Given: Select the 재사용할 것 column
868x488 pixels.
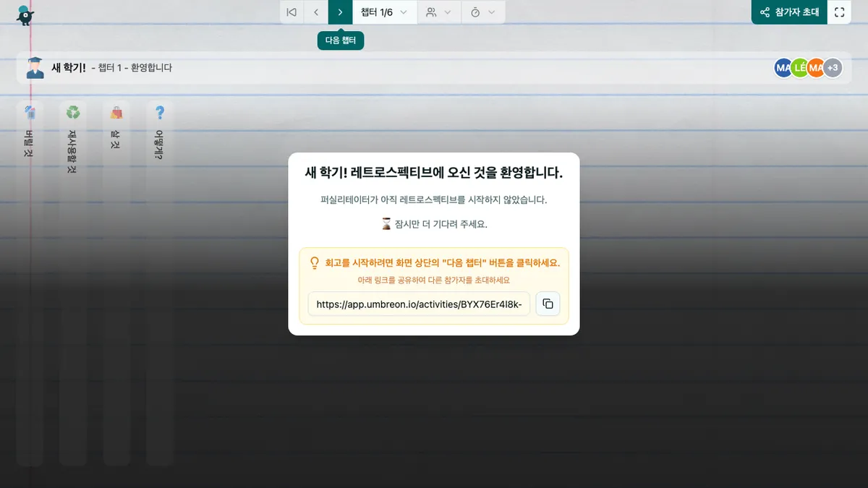Looking at the screenshot, I should pyautogui.click(x=73, y=282).
